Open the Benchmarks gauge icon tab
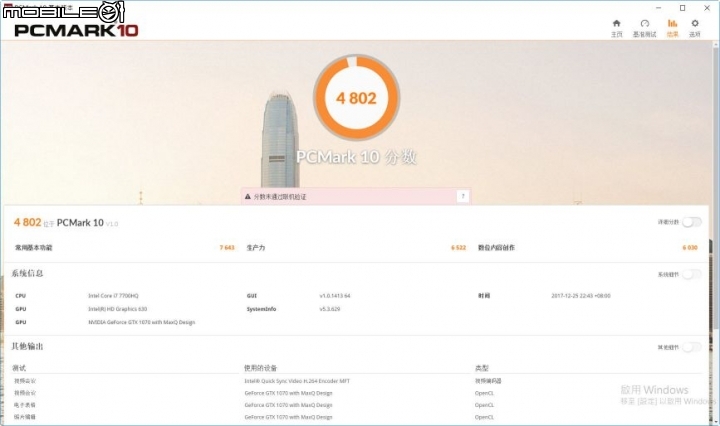720x426 pixels. click(644, 28)
